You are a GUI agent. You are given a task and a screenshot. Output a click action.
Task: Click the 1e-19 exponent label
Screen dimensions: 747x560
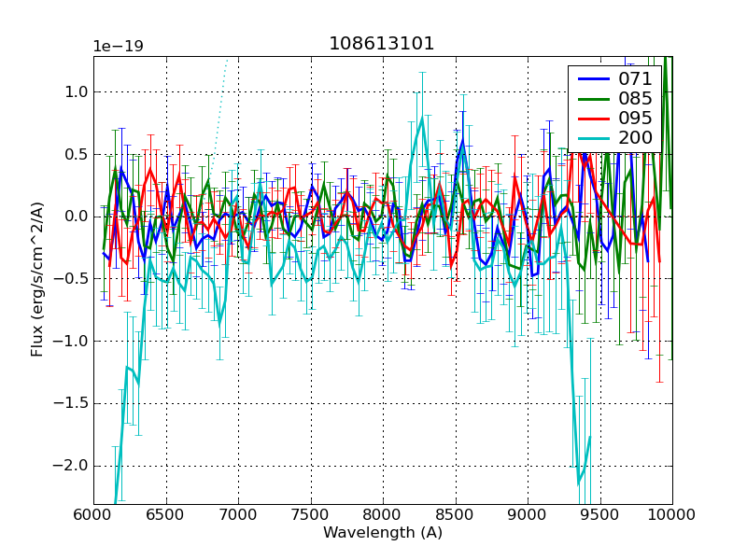coord(117,47)
